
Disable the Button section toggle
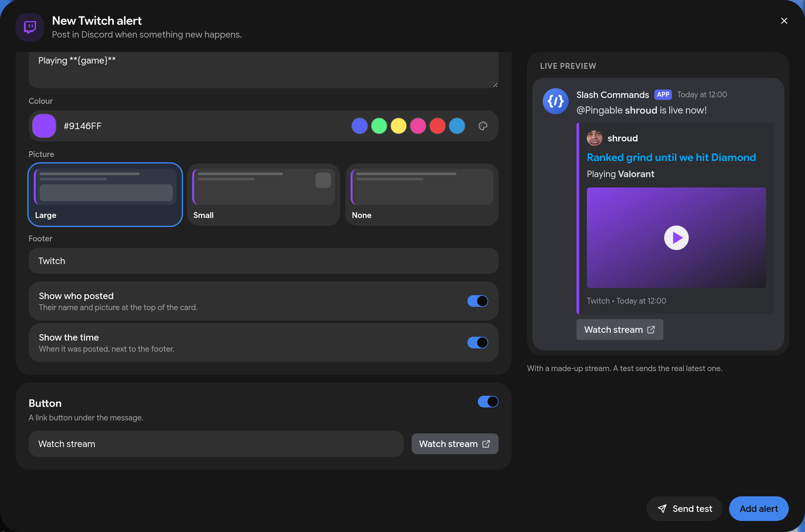coord(488,402)
